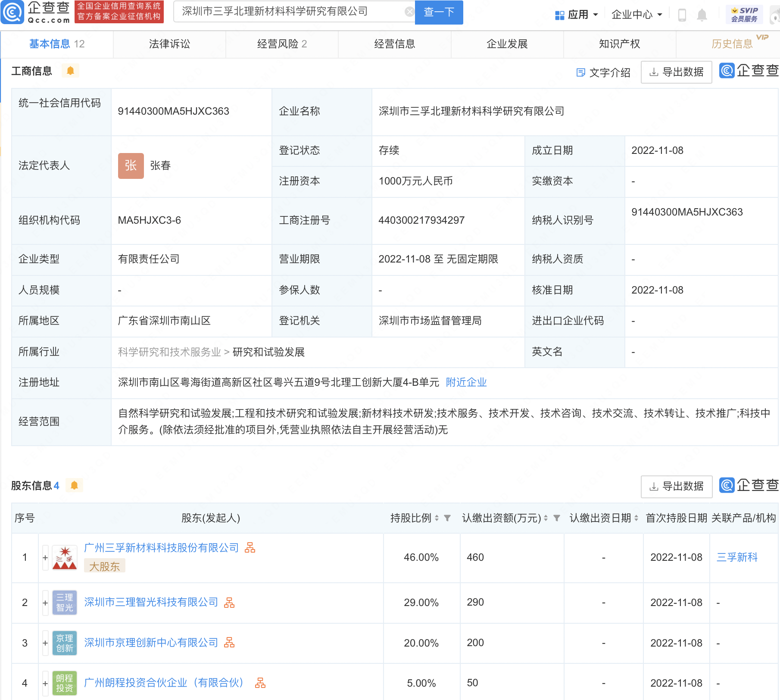Expand shareholder row 1 plus button

pos(45,558)
